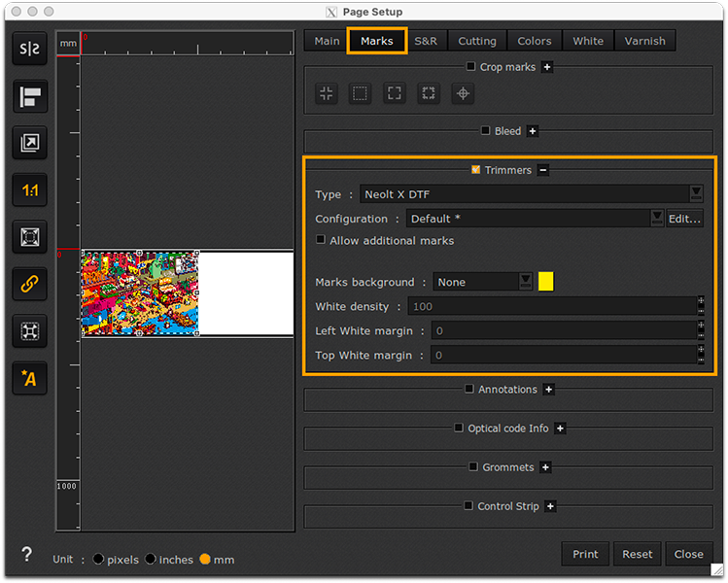Screen dimensions: 728x583
Task: Enable the Control Strip checkbox
Action: 468,505
